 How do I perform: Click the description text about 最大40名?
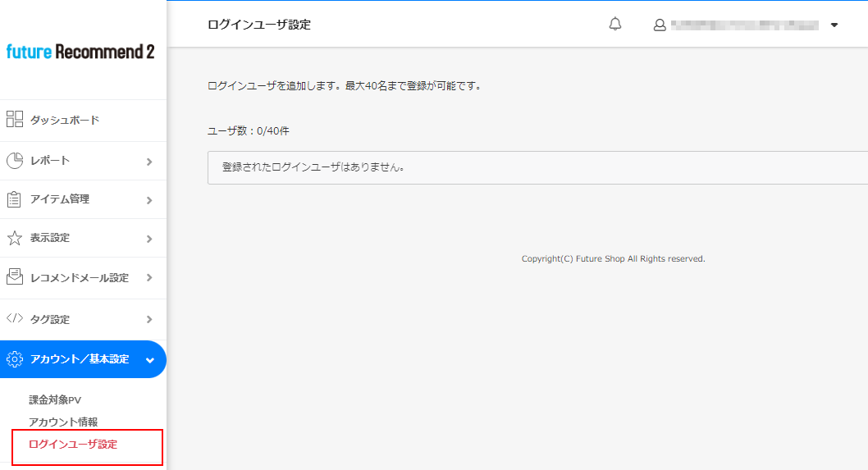[x=345, y=86]
